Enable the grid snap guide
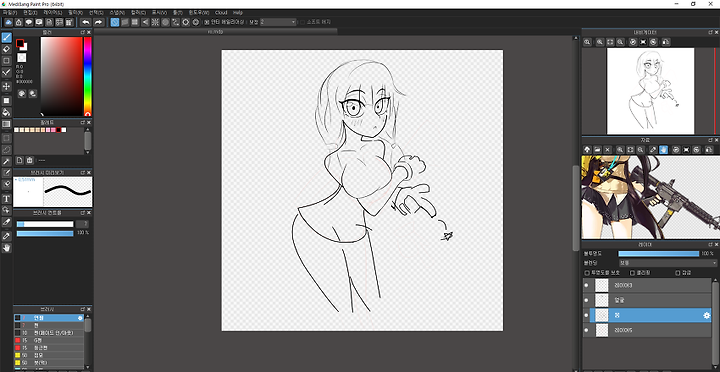Screen dimensions: 720x372 (x=135, y=22)
